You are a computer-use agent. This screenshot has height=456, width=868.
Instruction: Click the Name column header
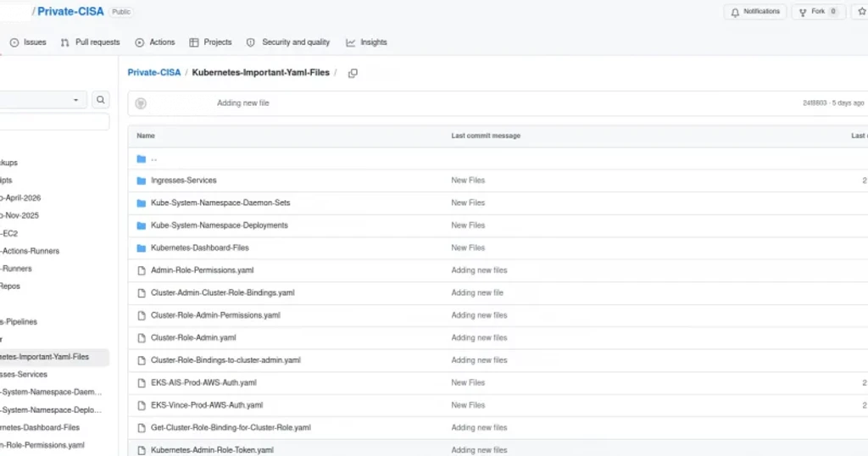pos(146,136)
